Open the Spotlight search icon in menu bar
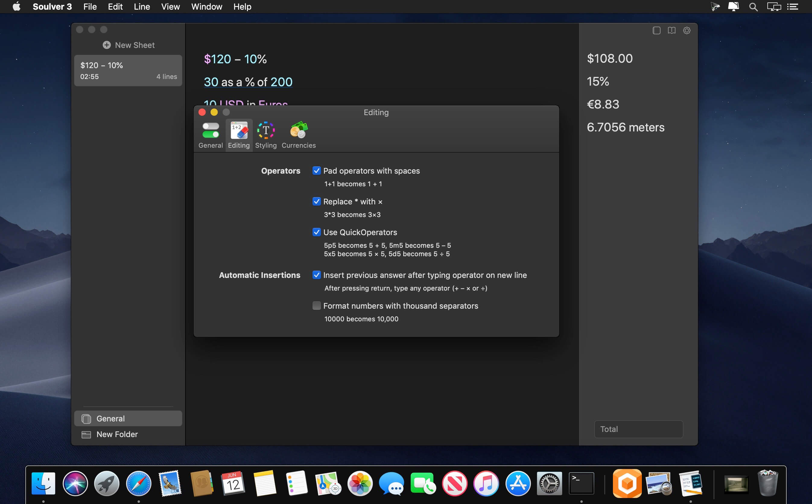Image resolution: width=812 pixels, height=504 pixels. 753,7
